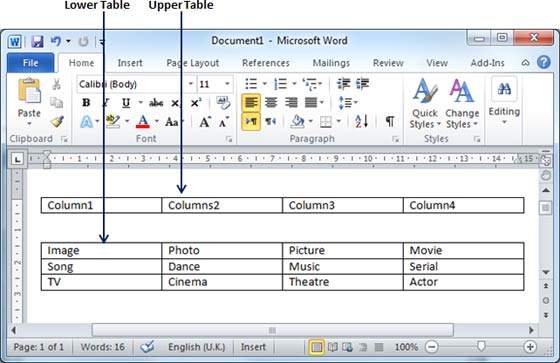Viewport: 560px width, 363px height.
Task: Toggle Bold formatting
Action: point(86,103)
